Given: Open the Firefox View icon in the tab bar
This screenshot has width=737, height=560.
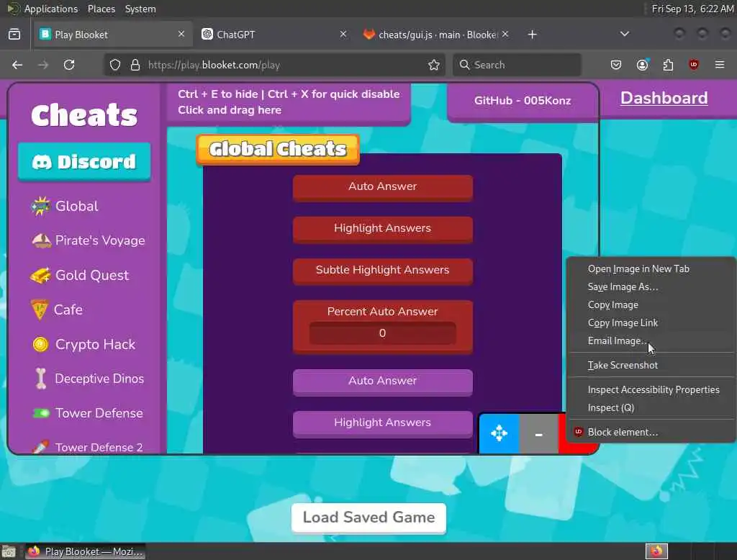Looking at the screenshot, I should point(14,34).
